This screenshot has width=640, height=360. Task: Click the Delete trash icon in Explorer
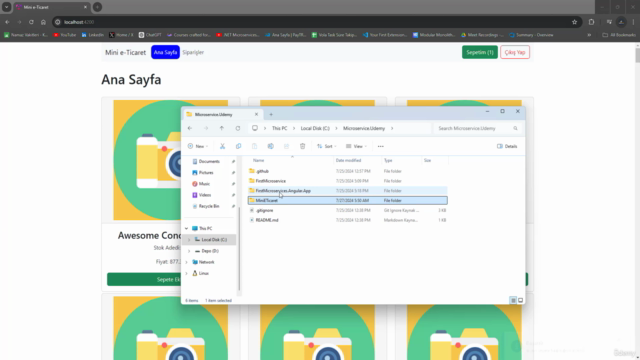coord(302,146)
